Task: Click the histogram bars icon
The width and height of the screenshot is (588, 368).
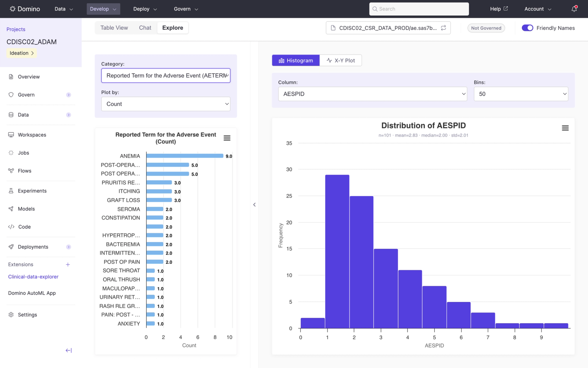Action: (x=281, y=60)
